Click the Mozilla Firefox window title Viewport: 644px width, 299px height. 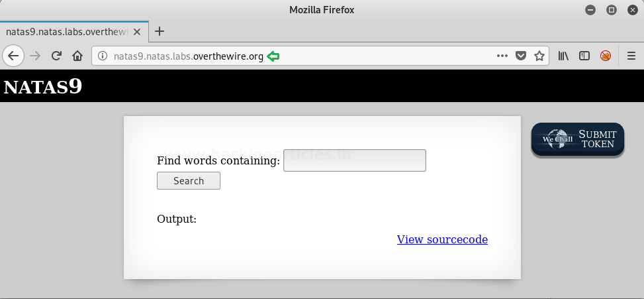click(x=322, y=10)
